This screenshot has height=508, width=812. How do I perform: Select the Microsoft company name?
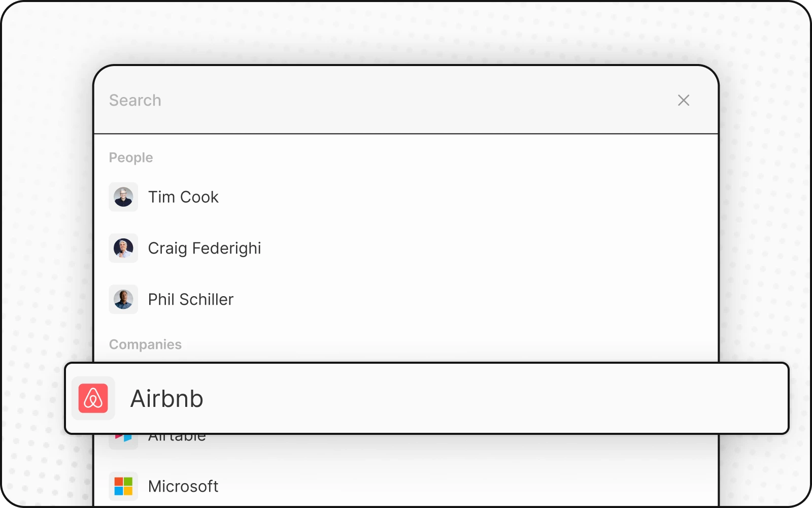[x=183, y=486]
